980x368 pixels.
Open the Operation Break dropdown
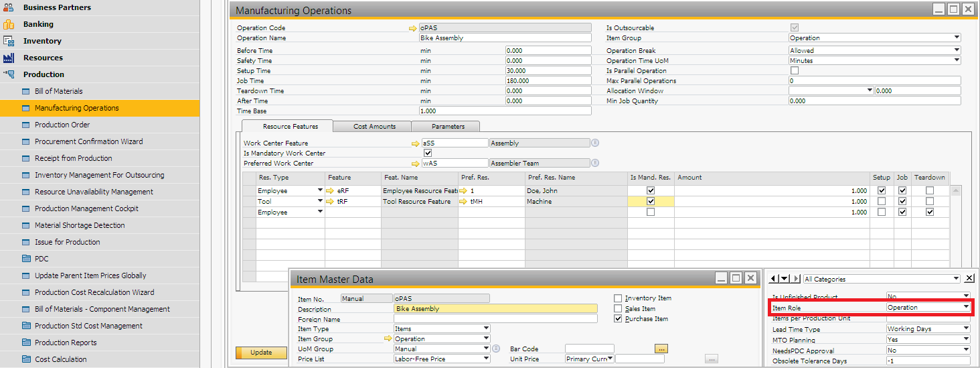tap(957, 50)
